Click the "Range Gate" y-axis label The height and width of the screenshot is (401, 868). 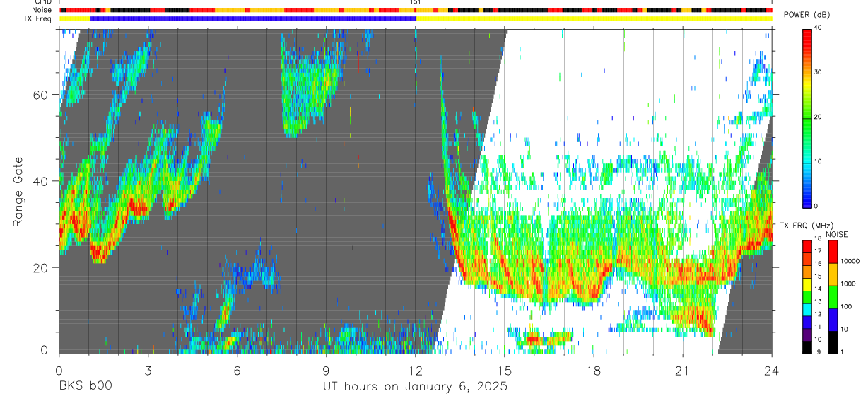pos(18,191)
